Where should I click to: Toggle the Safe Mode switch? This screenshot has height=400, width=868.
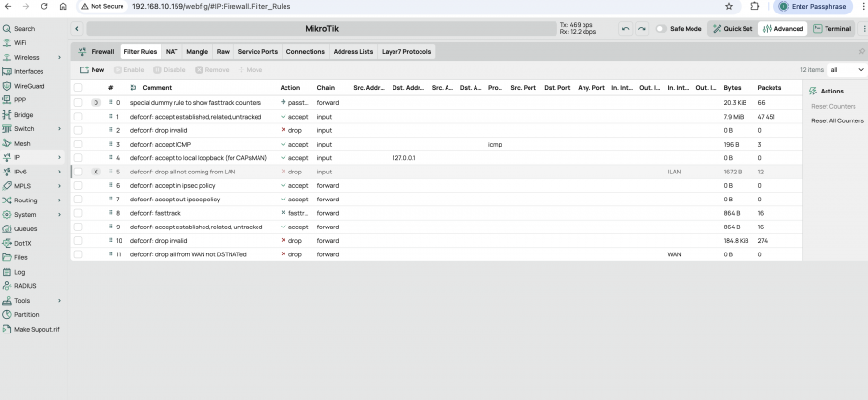click(662, 29)
